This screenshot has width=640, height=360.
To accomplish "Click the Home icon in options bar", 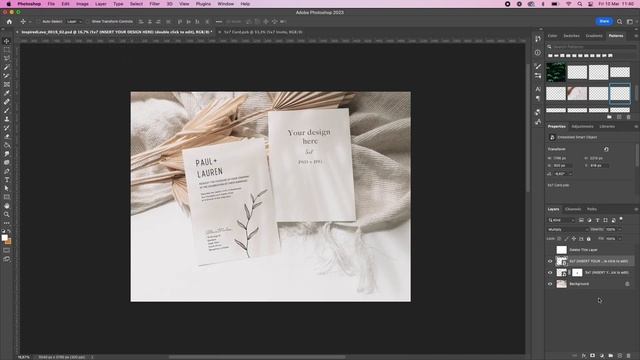I will (9, 22).
